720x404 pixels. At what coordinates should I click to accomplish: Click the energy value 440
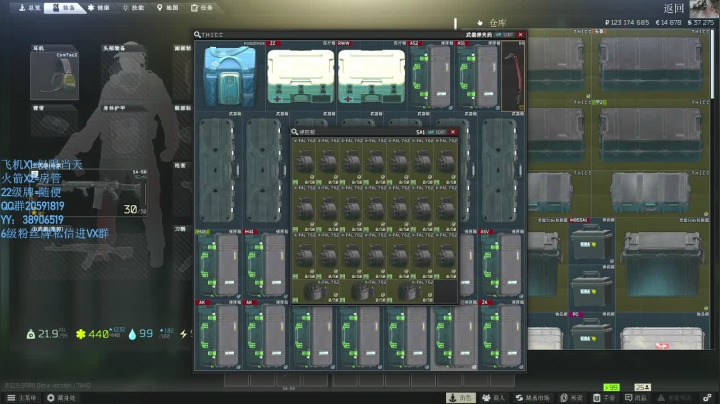click(x=98, y=334)
